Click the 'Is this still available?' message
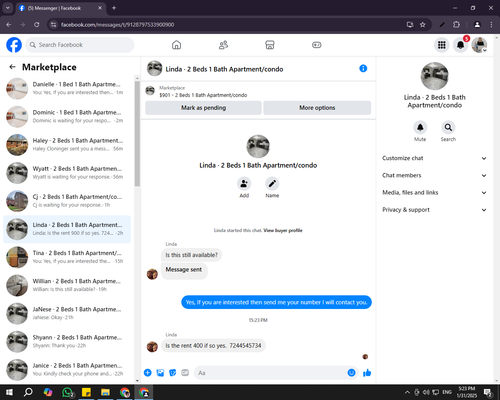Image resolution: width=500 pixels, height=400 pixels. pos(192,255)
